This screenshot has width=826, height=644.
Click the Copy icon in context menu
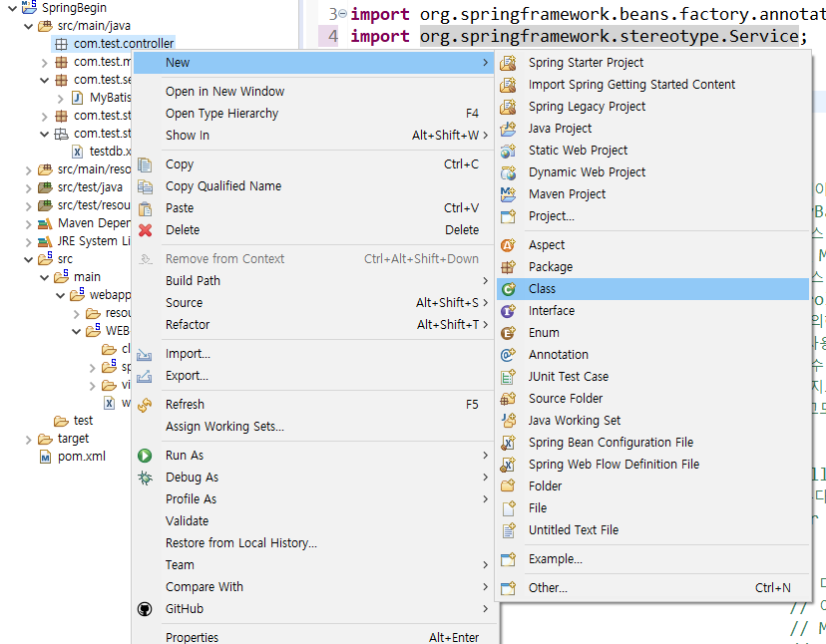tap(145, 164)
